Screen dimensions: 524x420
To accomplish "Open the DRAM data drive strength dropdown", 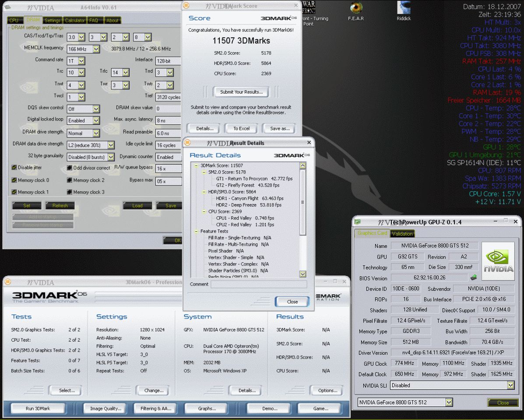I will (111, 145).
